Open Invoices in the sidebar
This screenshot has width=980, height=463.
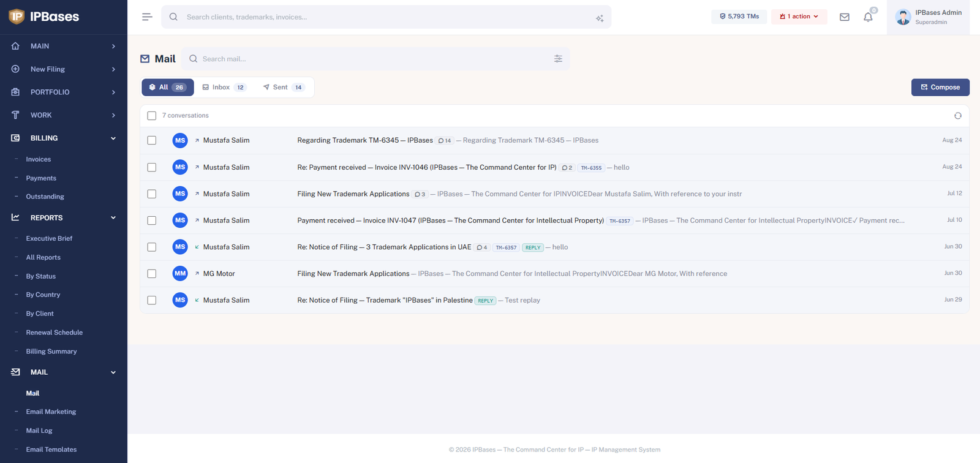pyautogui.click(x=39, y=159)
